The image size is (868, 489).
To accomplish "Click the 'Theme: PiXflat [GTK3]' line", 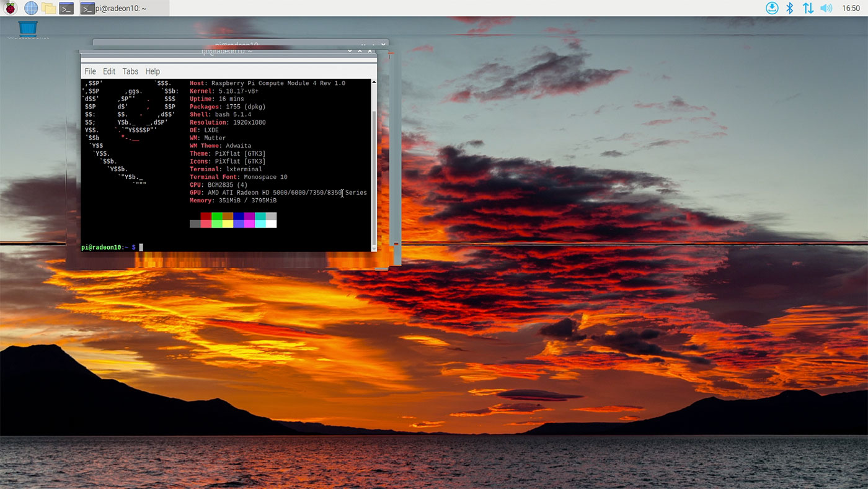I will click(x=228, y=153).
